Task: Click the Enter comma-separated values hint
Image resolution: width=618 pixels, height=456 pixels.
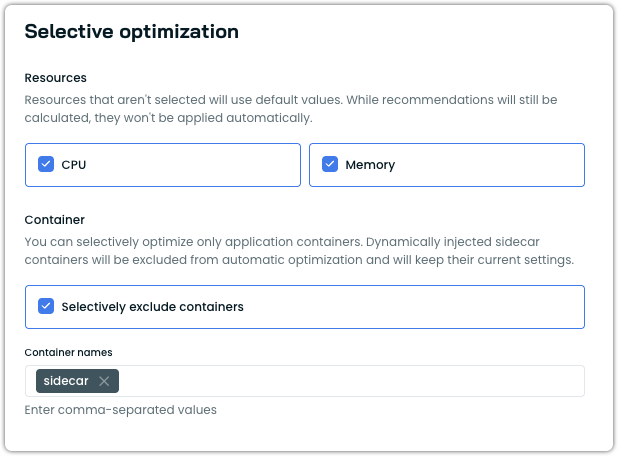Action: click(120, 409)
